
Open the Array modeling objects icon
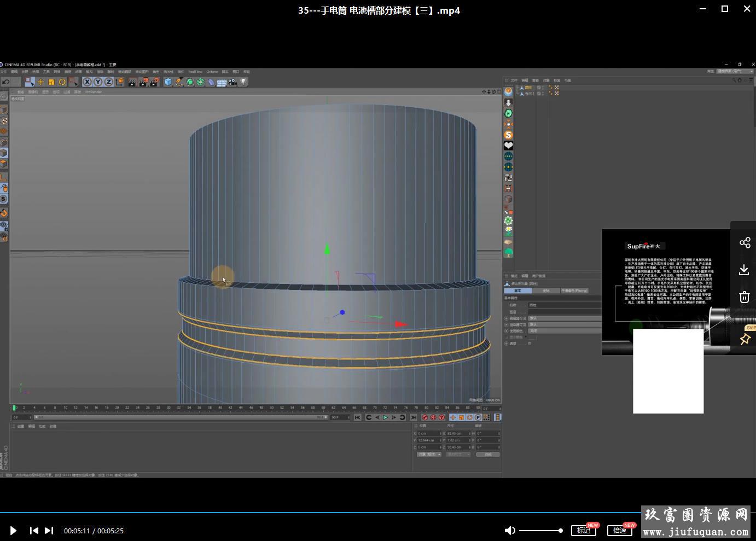point(201,82)
